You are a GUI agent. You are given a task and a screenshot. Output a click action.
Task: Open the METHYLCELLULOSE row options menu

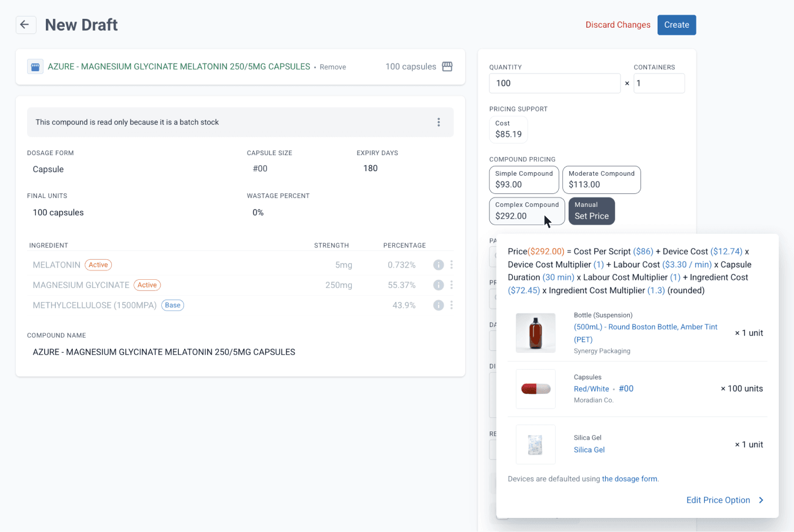(452, 305)
